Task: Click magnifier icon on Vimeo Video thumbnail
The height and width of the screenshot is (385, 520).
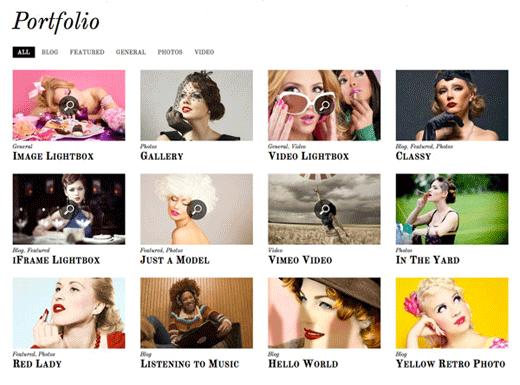Action: pyautogui.click(x=324, y=209)
